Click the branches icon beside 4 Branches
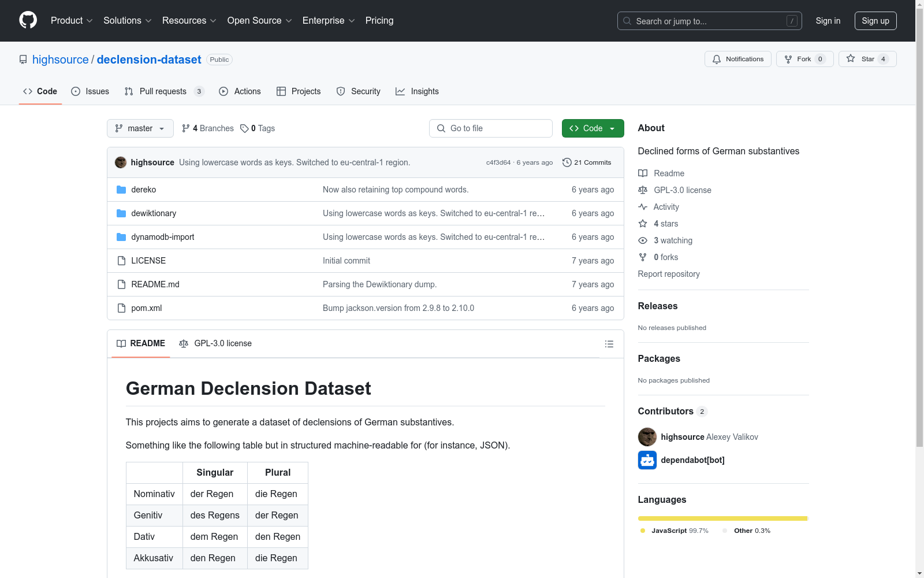Viewport: 924px width, 578px height. click(x=186, y=128)
